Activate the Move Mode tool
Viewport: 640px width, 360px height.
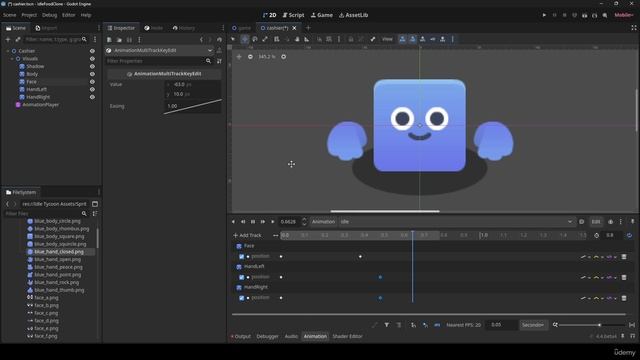(x=244, y=39)
